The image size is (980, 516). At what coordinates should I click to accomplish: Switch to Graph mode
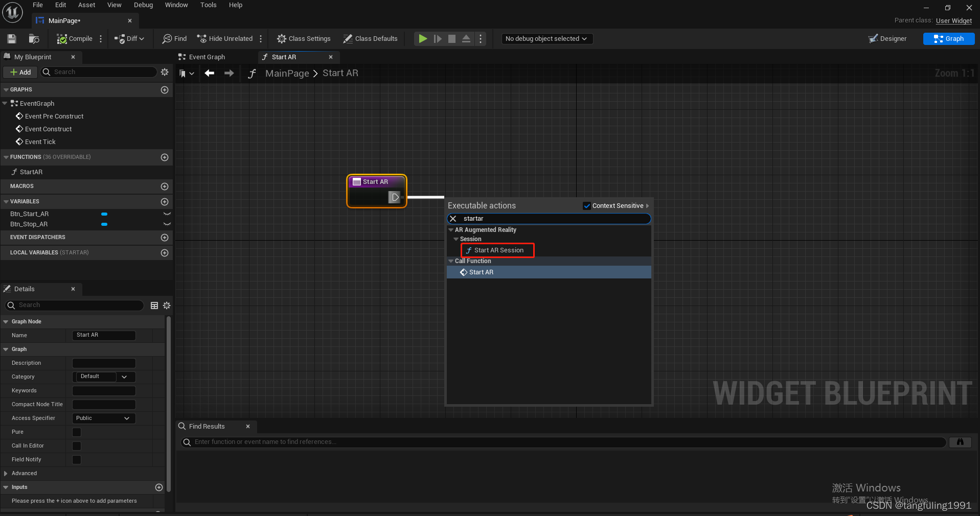point(949,39)
